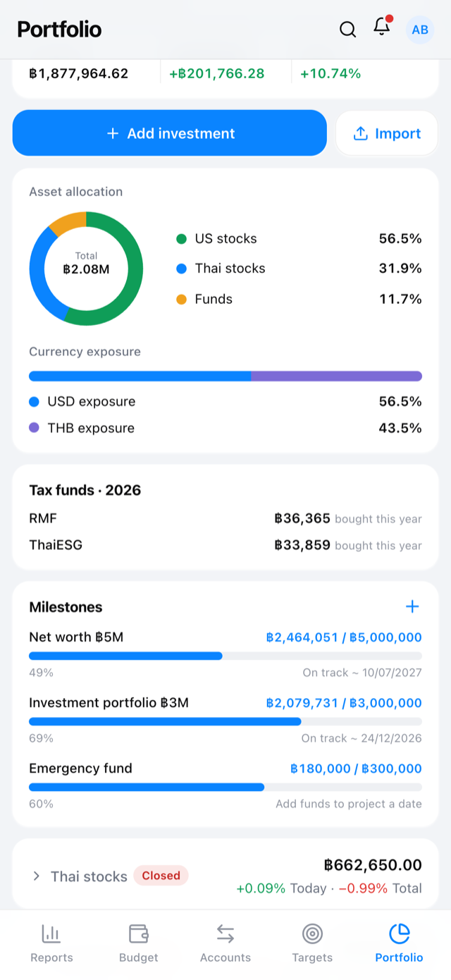The width and height of the screenshot is (451, 980).
Task: Click the Milestones heading
Action: 66,607
